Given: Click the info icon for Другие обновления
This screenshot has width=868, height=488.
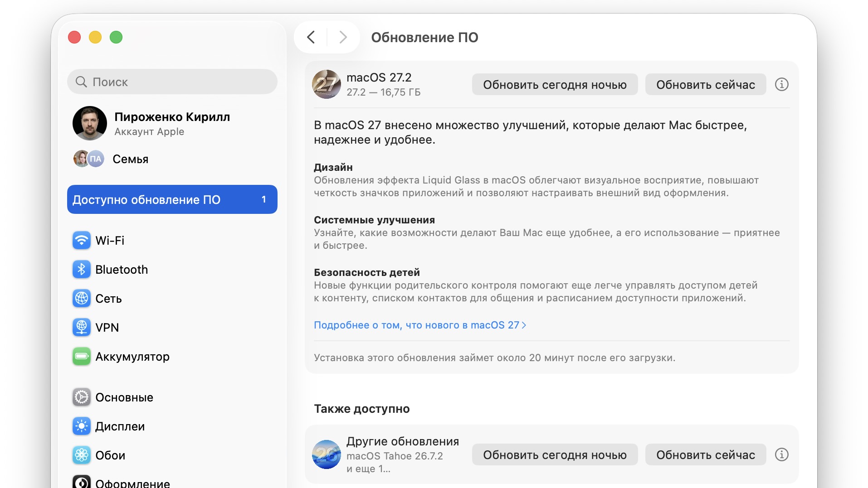Looking at the screenshot, I should click(x=781, y=455).
